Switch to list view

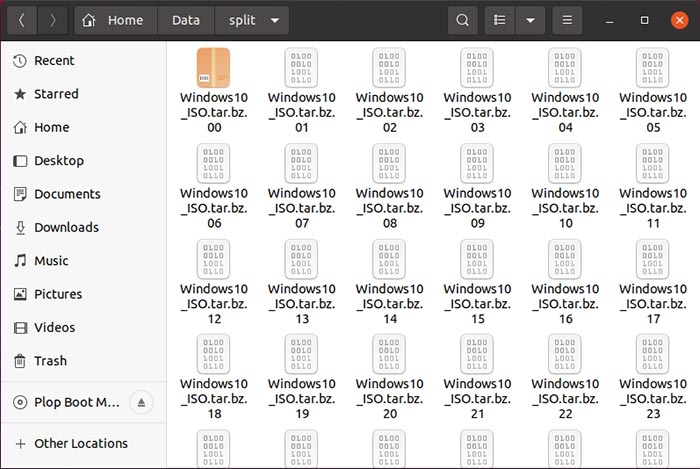coord(500,20)
